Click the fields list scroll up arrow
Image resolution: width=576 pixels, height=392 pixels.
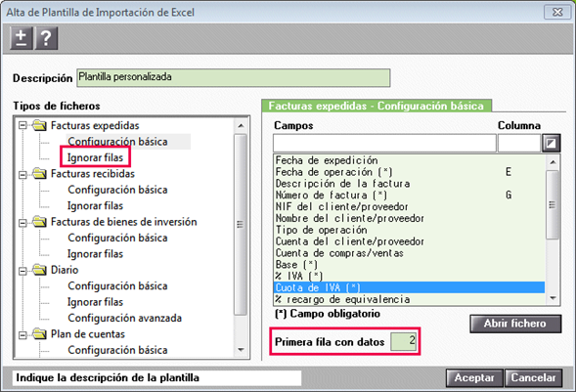(553, 162)
